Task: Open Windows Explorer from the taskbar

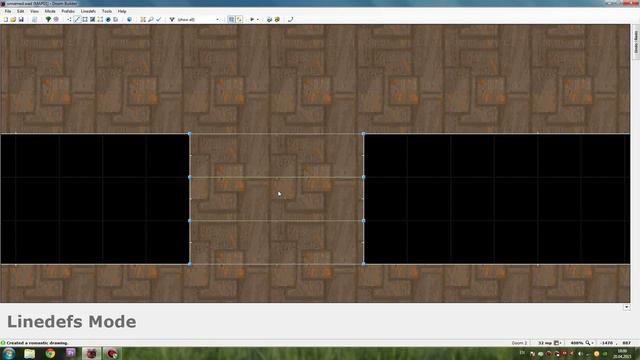Action: tap(29, 353)
